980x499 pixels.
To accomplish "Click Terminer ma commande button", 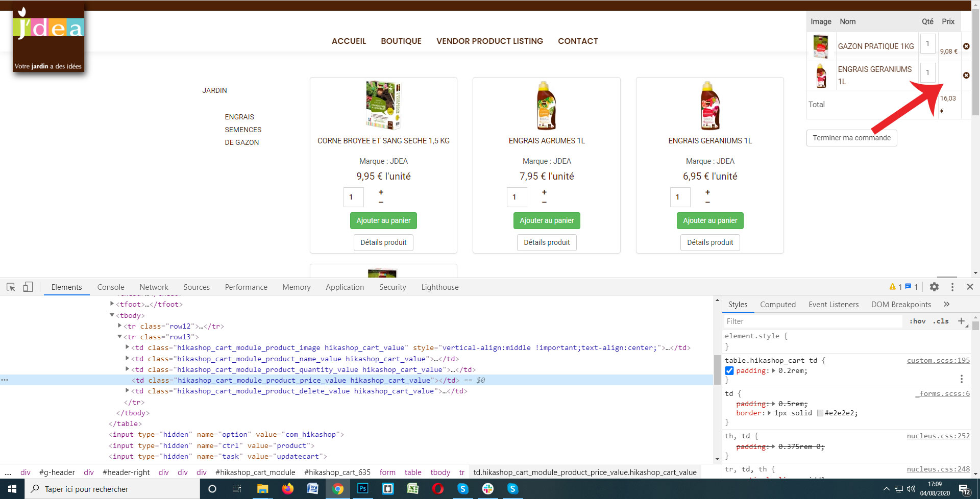I will tap(851, 138).
